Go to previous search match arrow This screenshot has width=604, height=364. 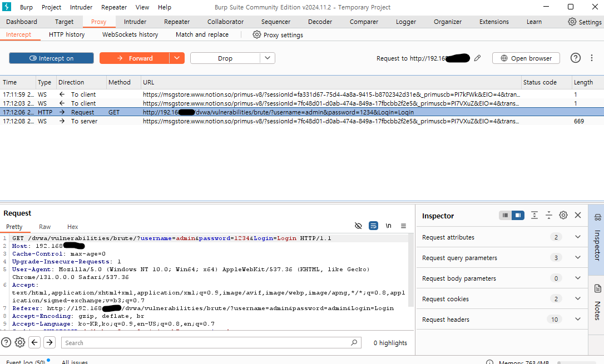pos(34,342)
